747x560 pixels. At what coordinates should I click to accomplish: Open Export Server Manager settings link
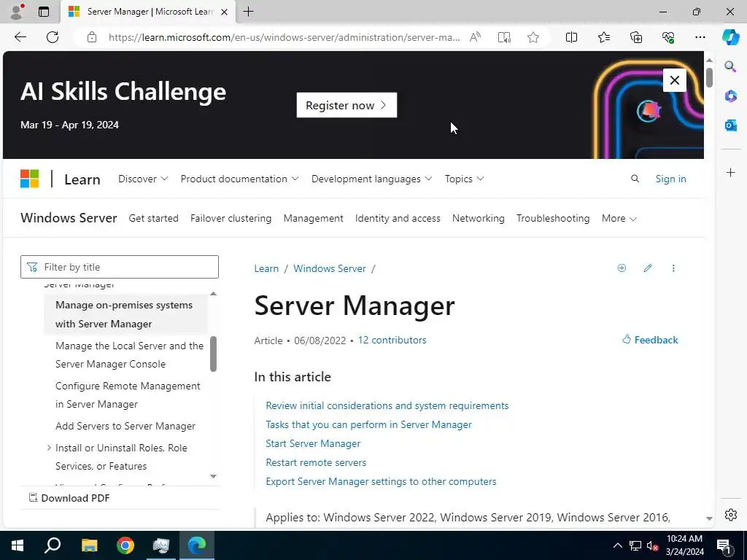coord(381,481)
